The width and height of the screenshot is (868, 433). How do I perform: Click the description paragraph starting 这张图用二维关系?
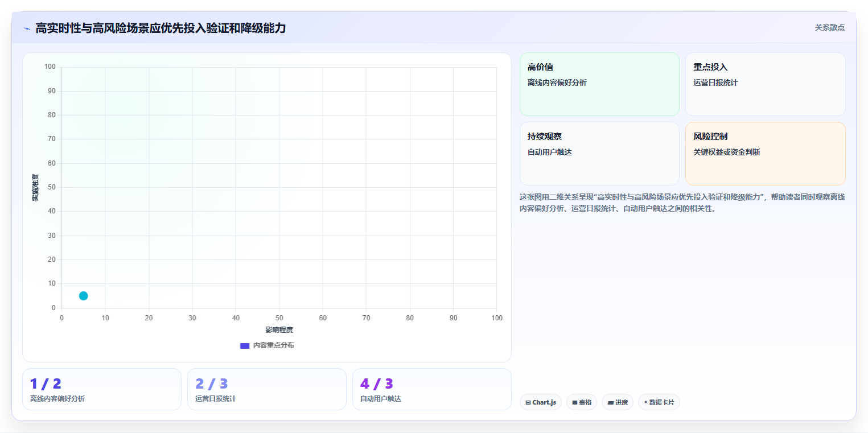pyautogui.click(x=682, y=203)
